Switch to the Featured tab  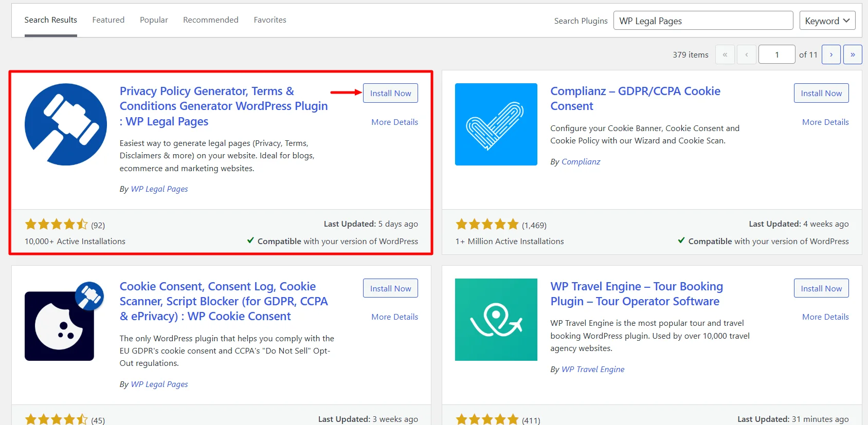tap(108, 20)
